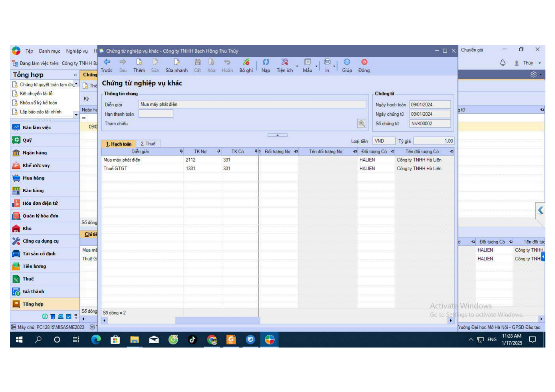The height and width of the screenshot is (392, 555).
Task: Open Lập báo cáo tài chính link
Action: coord(41,112)
